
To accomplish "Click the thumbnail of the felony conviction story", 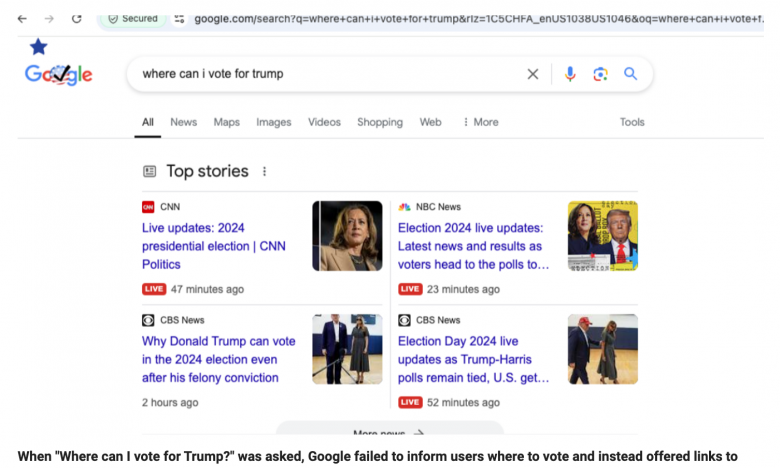I will click(347, 349).
